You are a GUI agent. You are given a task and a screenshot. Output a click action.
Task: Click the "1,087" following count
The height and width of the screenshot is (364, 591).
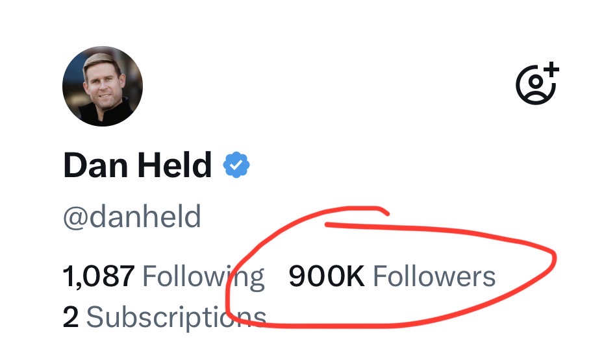[x=99, y=277]
